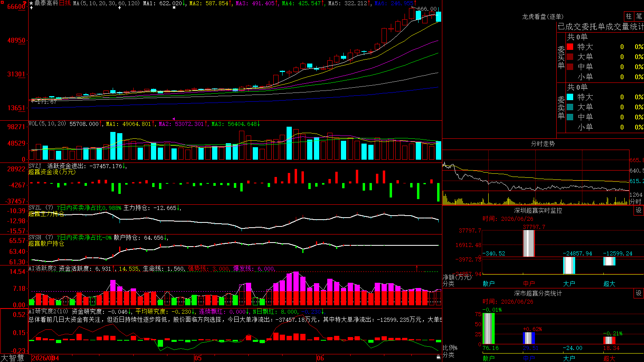The image size is (644, 362).
Task: Click the SVZL indicator name
Action: [35, 208]
